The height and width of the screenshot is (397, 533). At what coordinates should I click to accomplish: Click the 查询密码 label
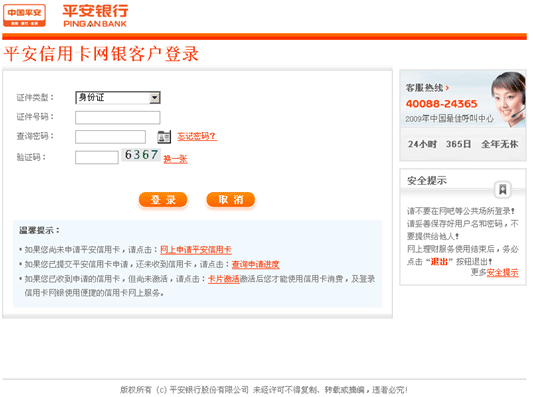(x=35, y=136)
